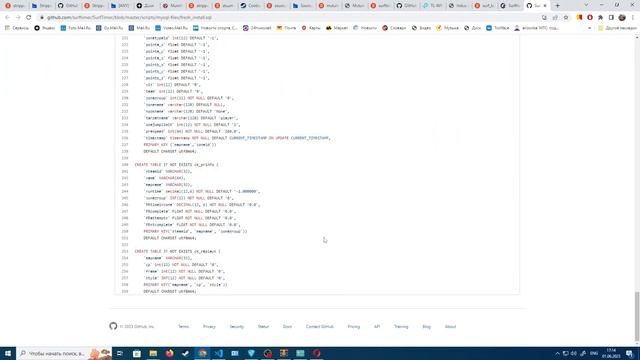
Task: Show hidden system tray icons
Action: tap(557, 353)
